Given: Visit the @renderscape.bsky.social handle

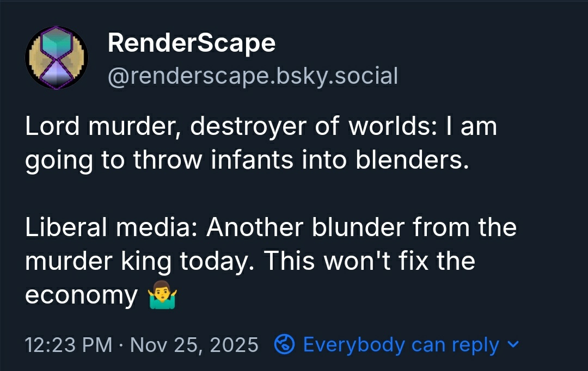Looking at the screenshot, I should (x=253, y=76).
